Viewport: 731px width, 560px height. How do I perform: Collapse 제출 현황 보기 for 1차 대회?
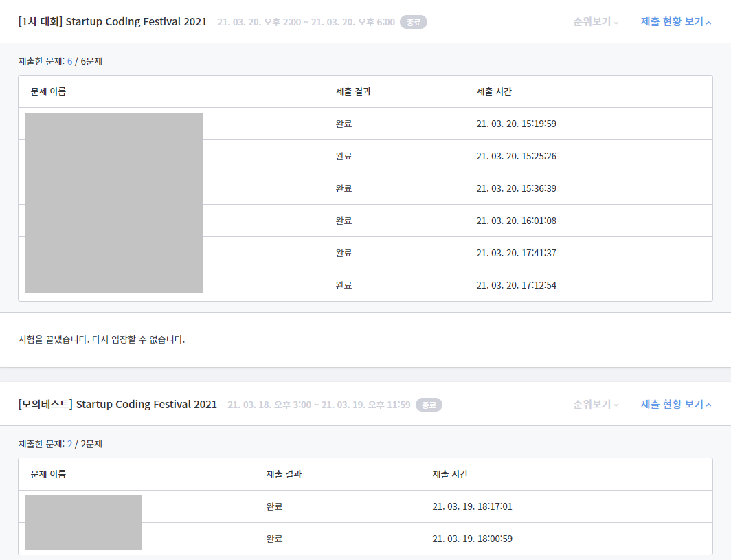(x=675, y=22)
